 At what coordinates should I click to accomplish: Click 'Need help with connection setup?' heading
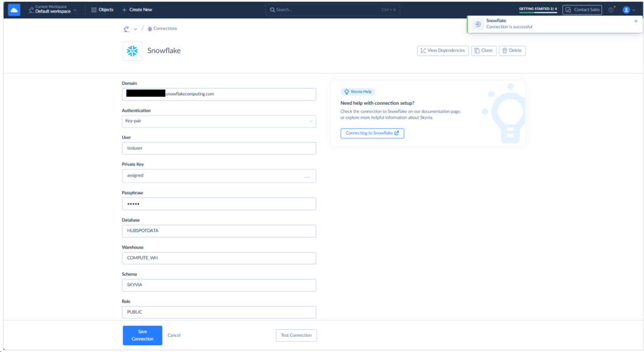pyautogui.click(x=377, y=103)
